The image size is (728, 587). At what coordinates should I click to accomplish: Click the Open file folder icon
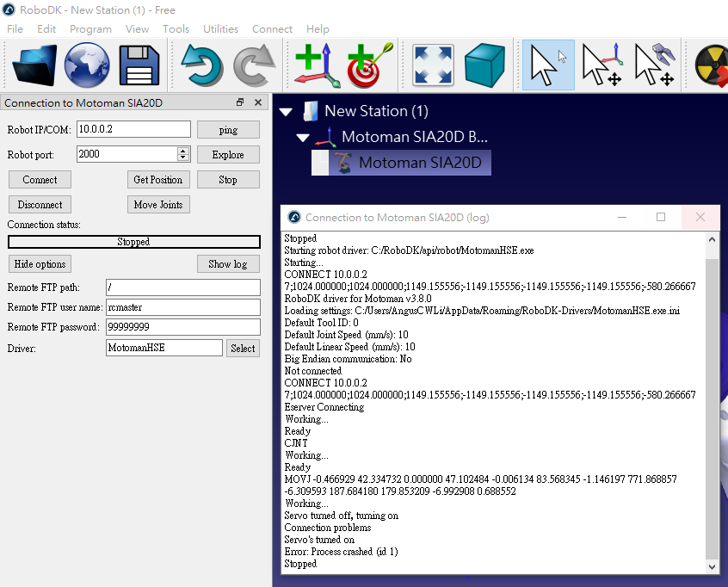coord(35,65)
